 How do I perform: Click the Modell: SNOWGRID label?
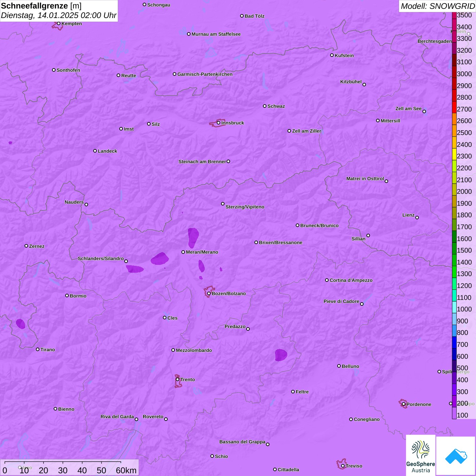(x=437, y=6)
